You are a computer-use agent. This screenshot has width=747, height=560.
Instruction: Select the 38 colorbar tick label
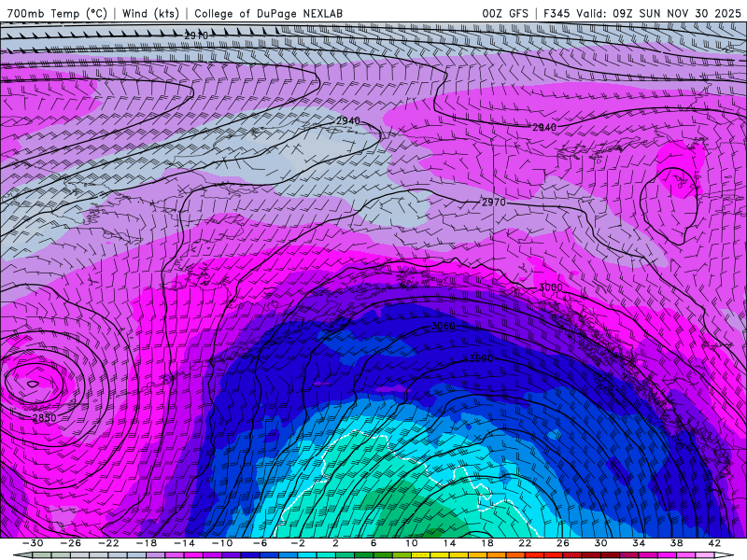(x=676, y=543)
